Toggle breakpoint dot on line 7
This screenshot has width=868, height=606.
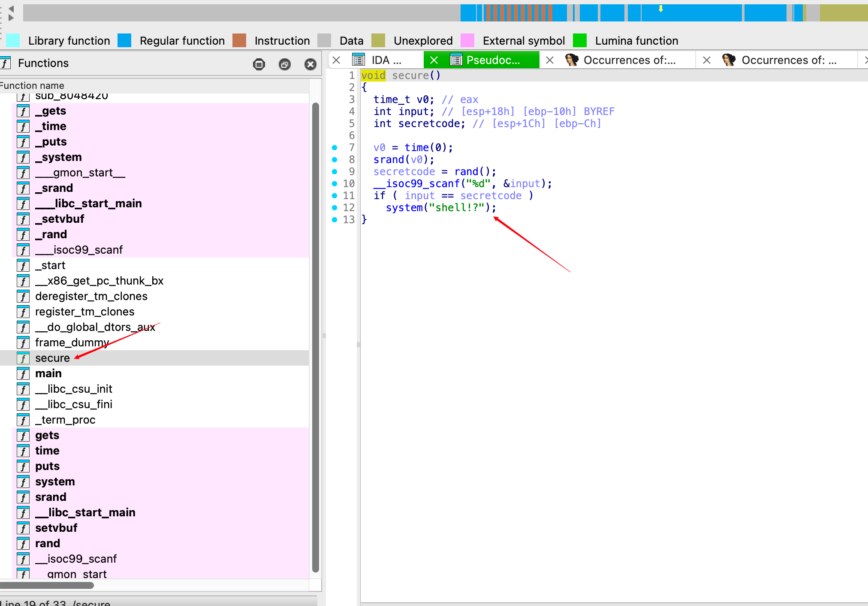pyautogui.click(x=335, y=148)
